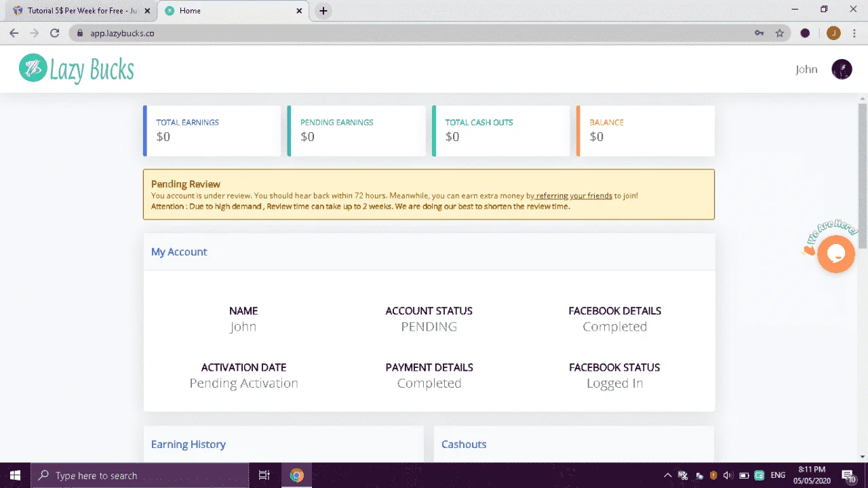This screenshot has height=488, width=868.
Task: Click the Balance card
Action: 646,131
